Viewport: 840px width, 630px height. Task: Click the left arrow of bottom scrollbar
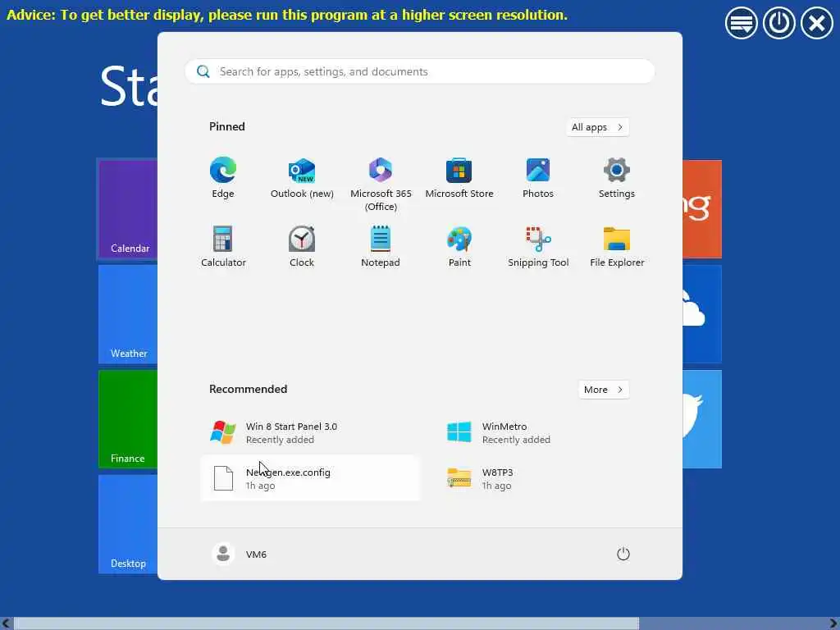6,623
